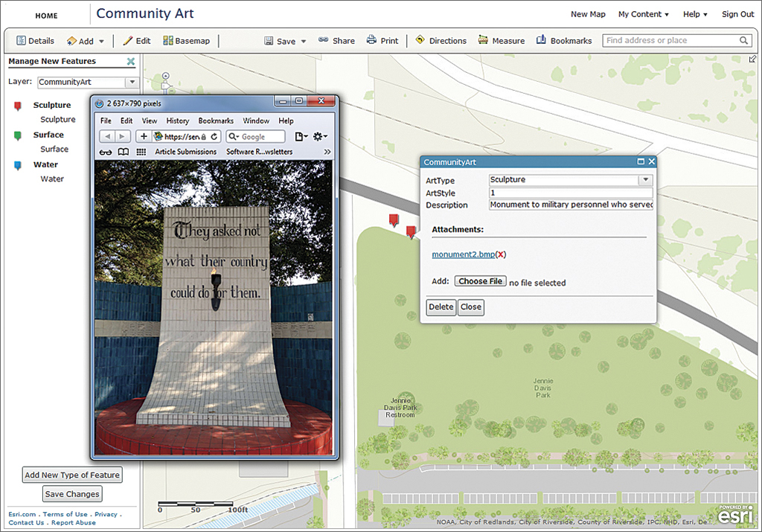This screenshot has width=762, height=532.
Task: Open My Content menu
Action: [x=644, y=14]
